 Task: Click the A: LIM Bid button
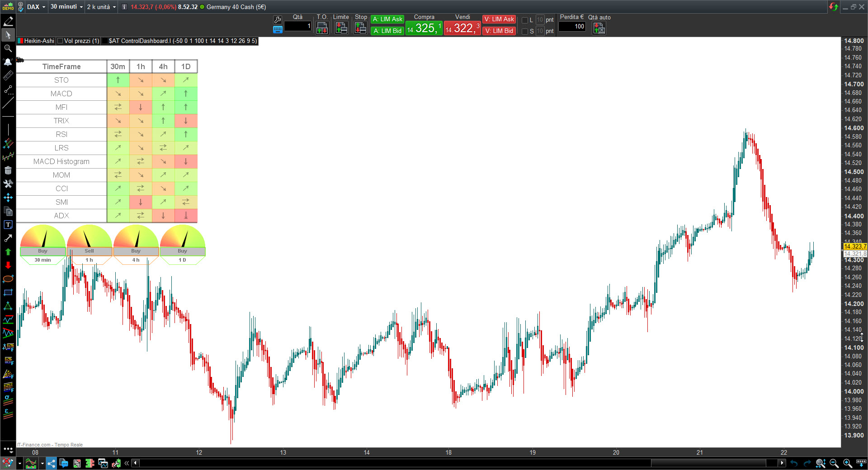[387, 31]
